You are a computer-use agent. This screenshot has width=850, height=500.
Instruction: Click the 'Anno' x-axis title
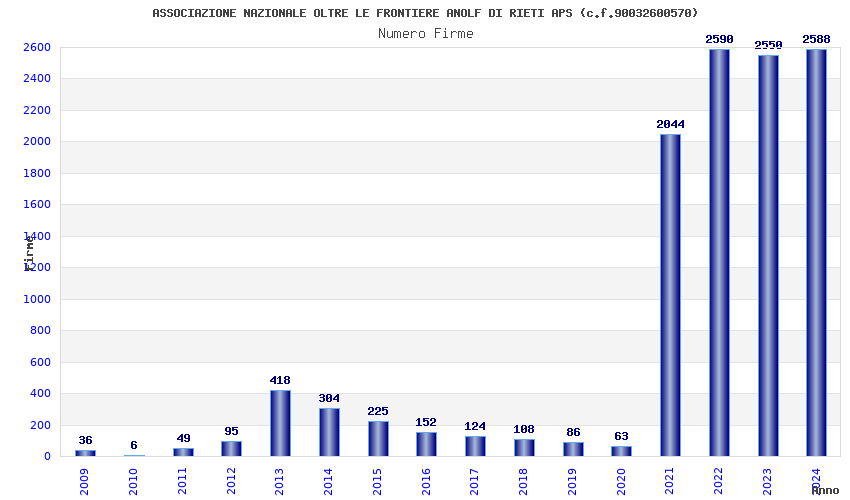(x=825, y=490)
